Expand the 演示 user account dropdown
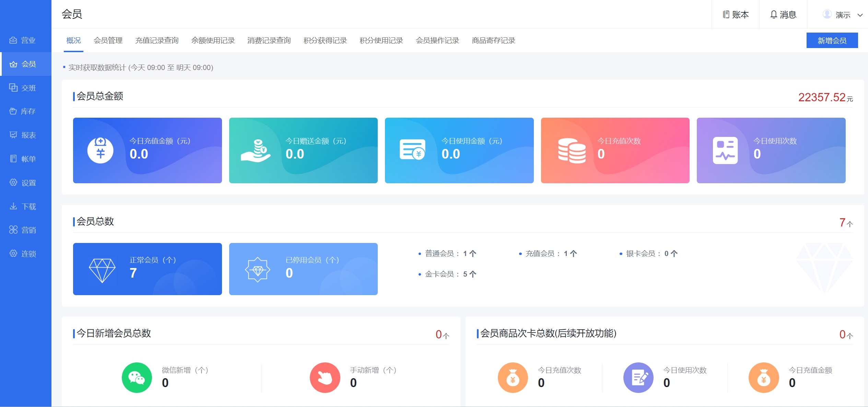 pyautogui.click(x=843, y=15)
